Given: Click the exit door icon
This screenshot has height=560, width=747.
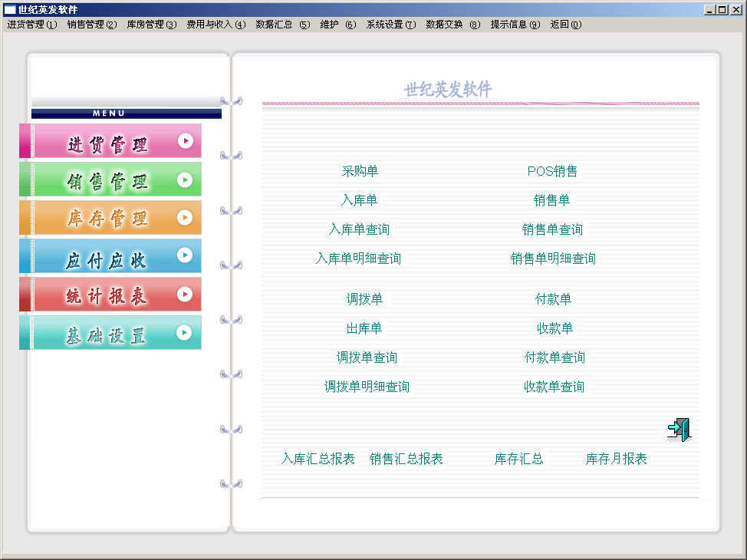Looking at the screenshot, I should (679, 430).
